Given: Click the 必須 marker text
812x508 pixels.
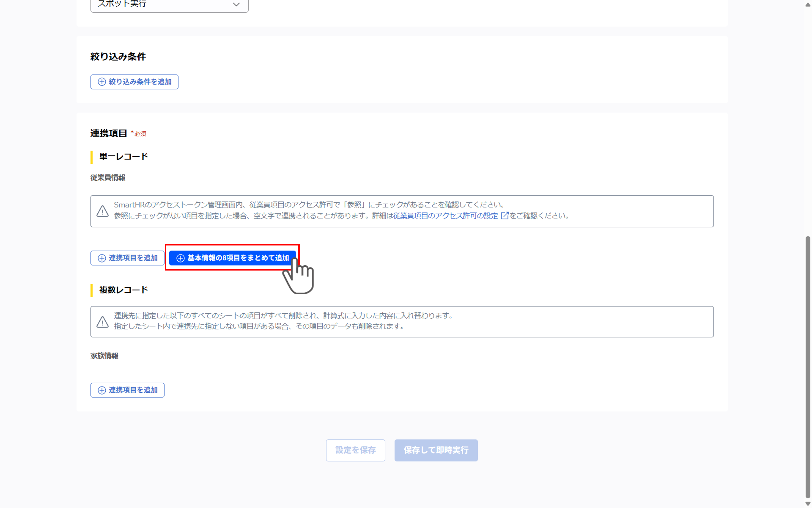Looking at the screenshot, I should [140, 134].
